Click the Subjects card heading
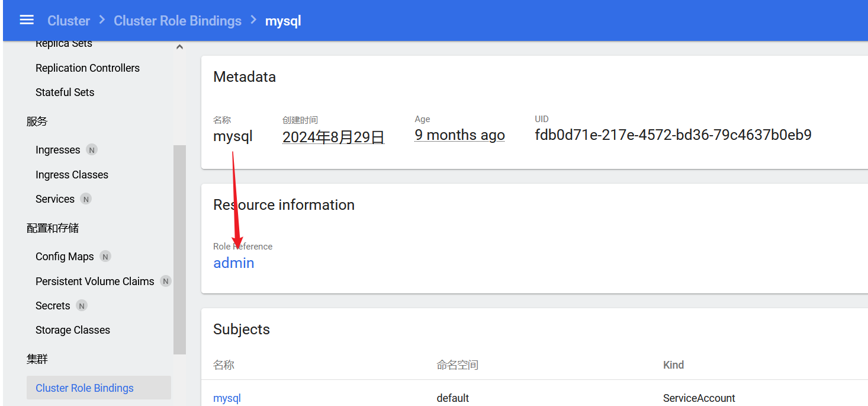 click(x=242, y=330)
